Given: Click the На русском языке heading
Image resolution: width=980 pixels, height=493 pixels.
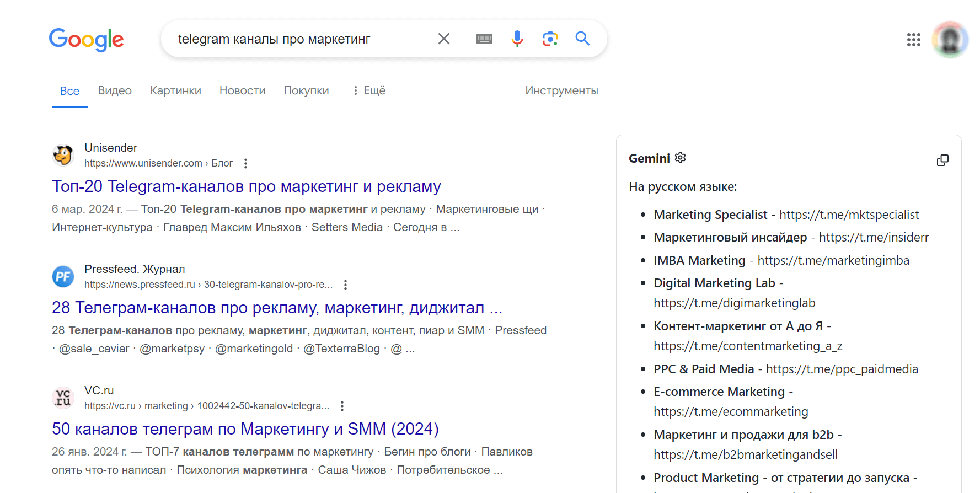Looking at the screenshot, I should tap(683, 186).
